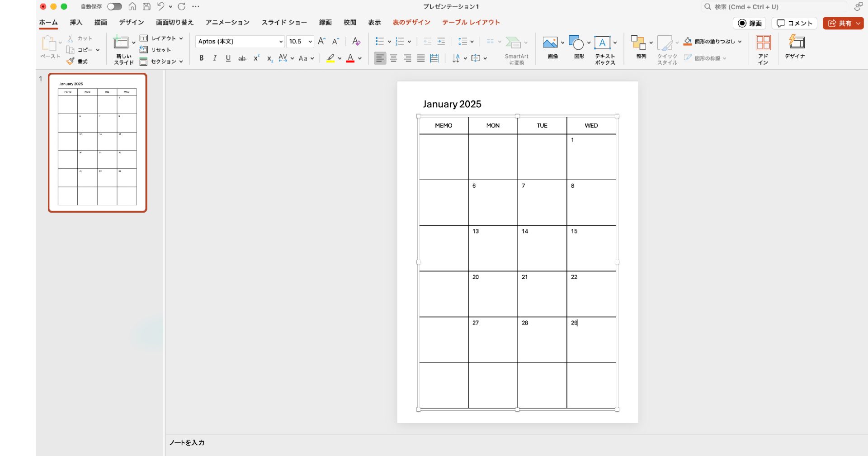This screenshot has width=868, height=456.
Task: Click the Bold formatting button
Action: 202,58
